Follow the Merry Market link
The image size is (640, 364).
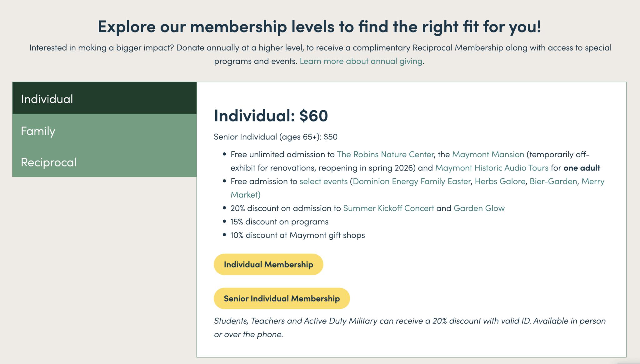(592, 181)
